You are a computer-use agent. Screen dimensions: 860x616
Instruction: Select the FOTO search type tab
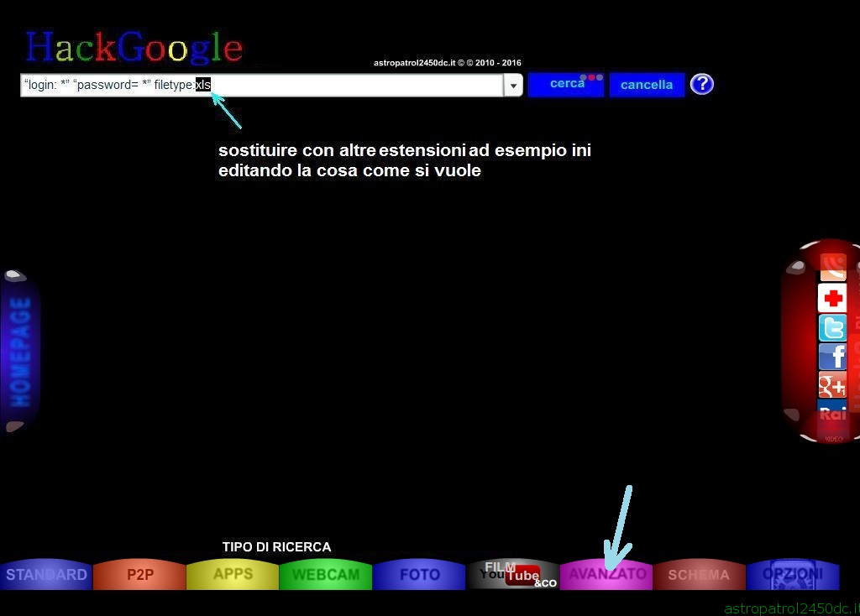pyautogui.click(x=419, y=574)
